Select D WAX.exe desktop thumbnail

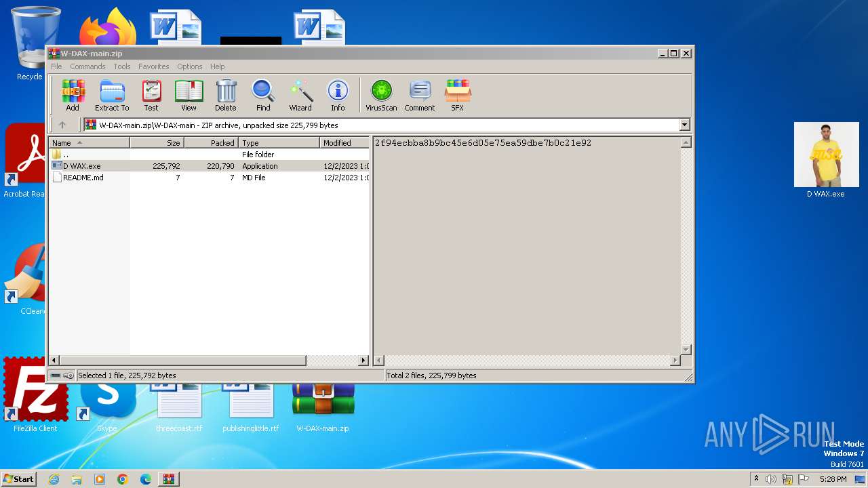826,160
